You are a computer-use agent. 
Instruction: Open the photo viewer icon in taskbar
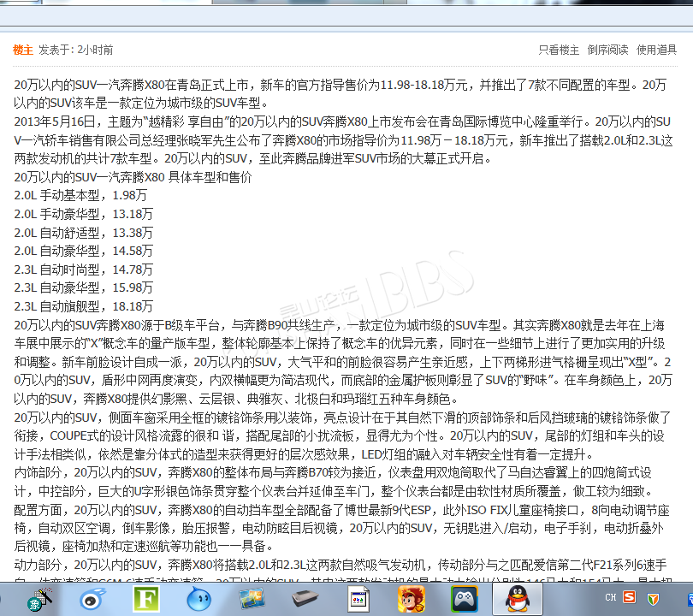click(x=252, y=599)
